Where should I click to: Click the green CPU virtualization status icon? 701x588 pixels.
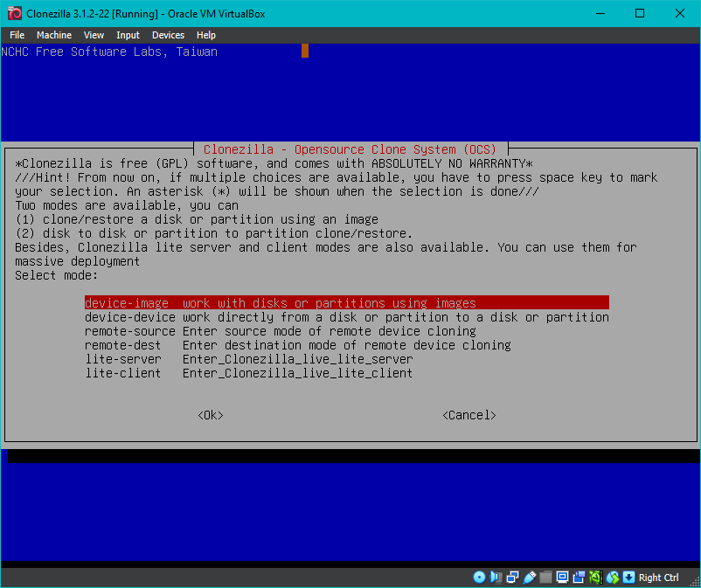[595, 578]
